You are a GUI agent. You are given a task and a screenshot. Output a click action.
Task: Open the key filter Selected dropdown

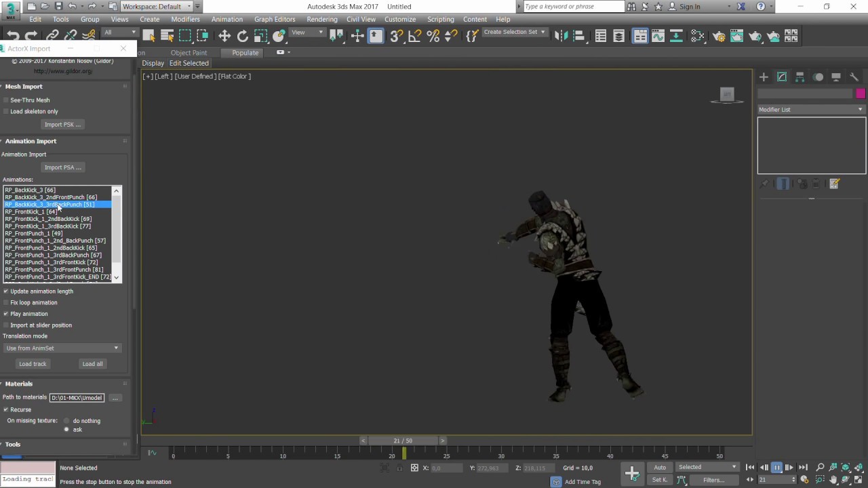coord(707,467)
